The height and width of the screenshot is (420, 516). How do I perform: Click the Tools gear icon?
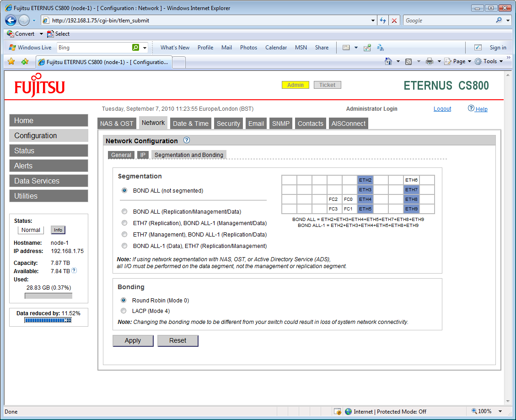pyautogui.click(x=478, y=61)
